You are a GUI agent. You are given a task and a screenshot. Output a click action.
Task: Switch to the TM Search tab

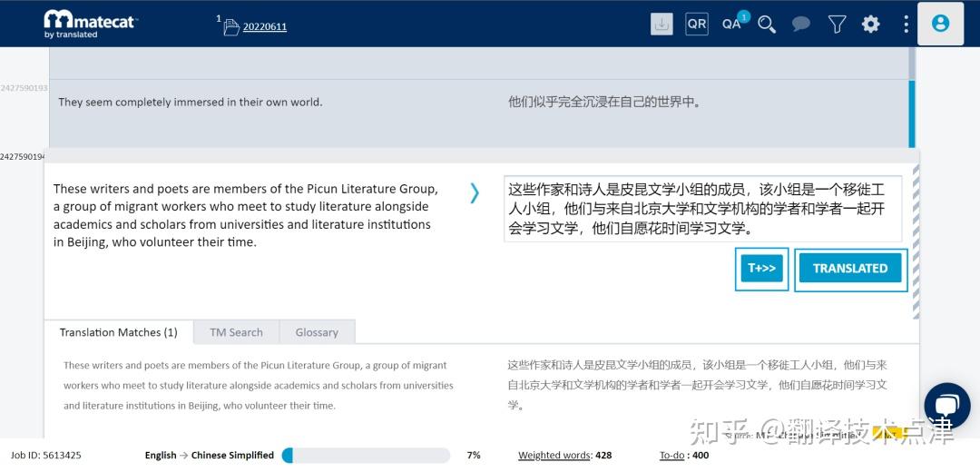click(x=236, y=332)
